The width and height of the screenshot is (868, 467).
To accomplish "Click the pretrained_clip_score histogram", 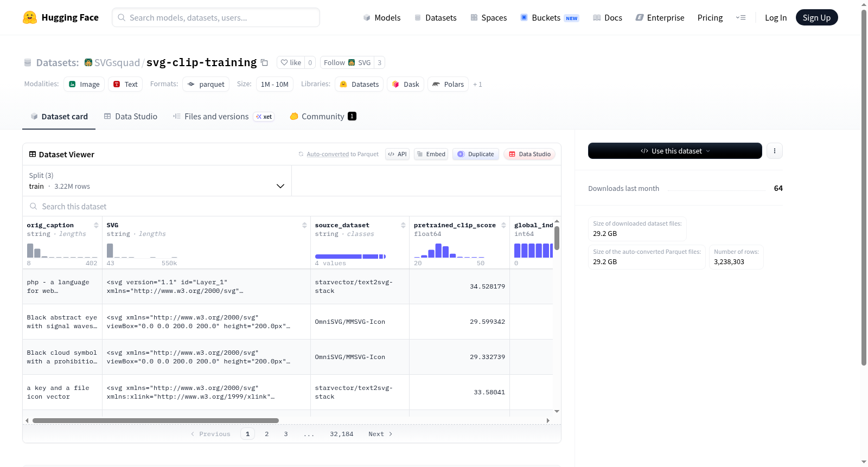I will (x=450, y=251).
